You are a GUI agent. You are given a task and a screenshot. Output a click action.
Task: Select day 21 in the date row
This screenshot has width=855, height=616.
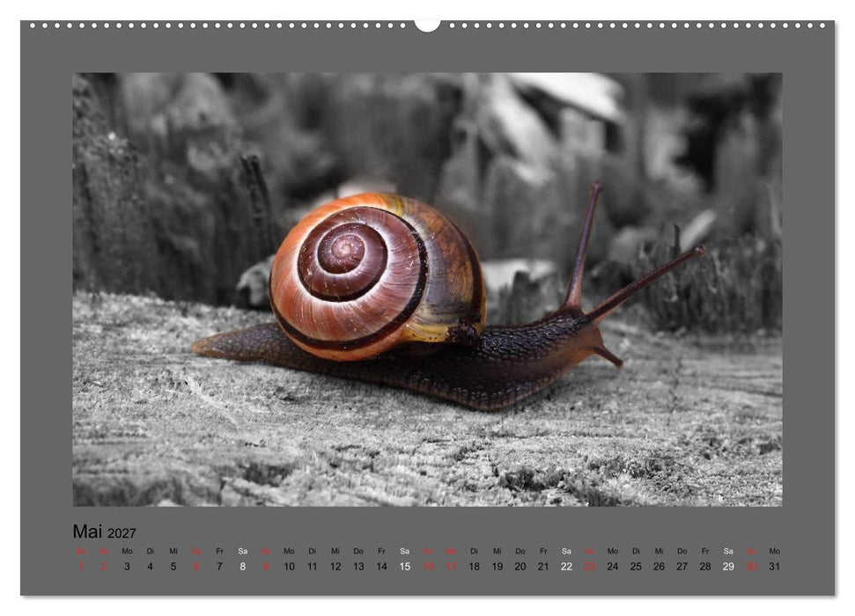[543, 567]
